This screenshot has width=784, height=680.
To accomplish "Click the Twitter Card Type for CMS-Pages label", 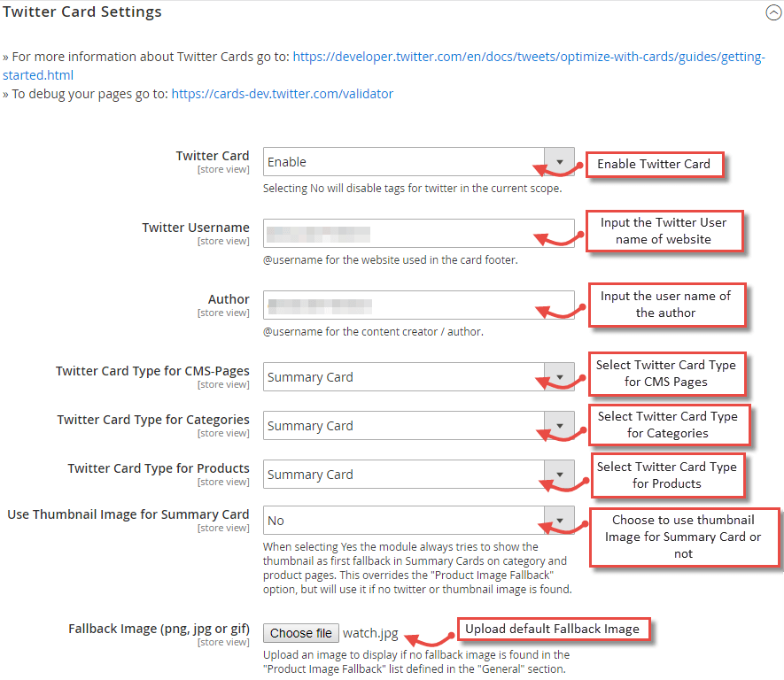I will tap(152, 371).
